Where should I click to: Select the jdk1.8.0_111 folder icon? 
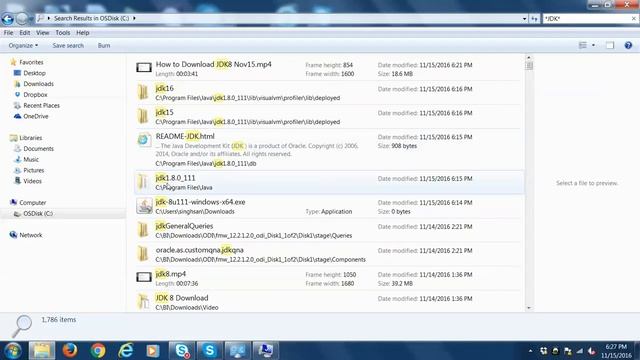[143, 182]
